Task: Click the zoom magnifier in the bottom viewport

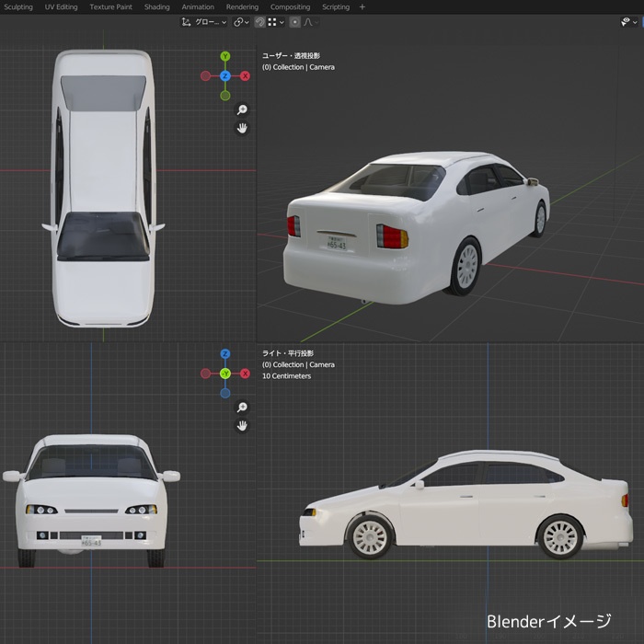Action: 243,407
